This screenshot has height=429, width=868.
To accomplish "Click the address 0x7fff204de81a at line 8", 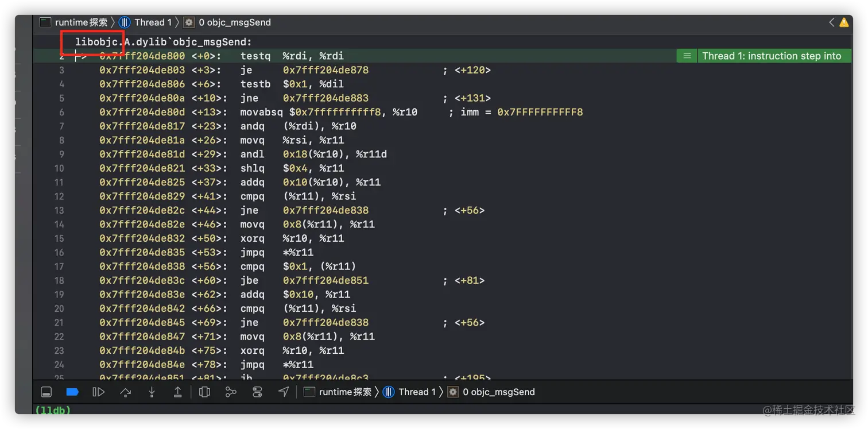I will 142,140.
